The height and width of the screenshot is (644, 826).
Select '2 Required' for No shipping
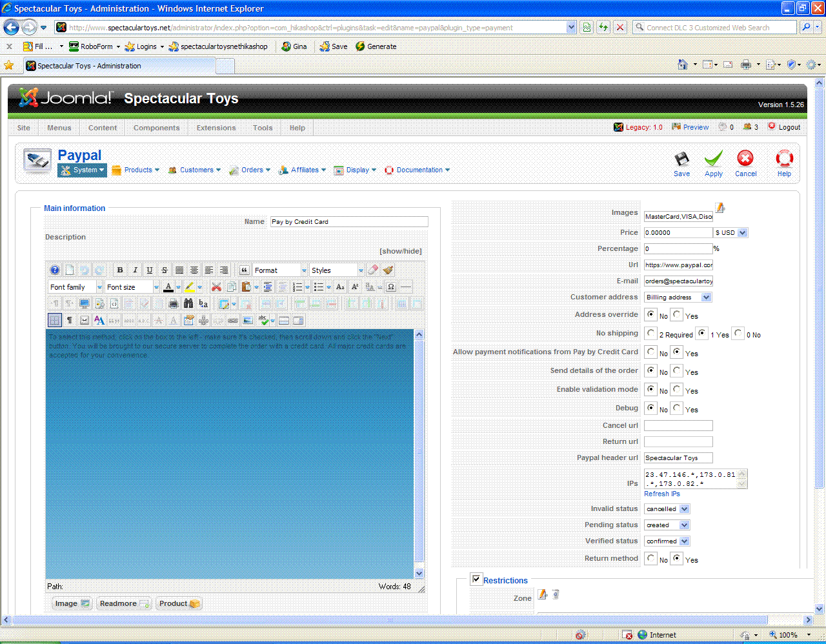[x=651, y=333]
